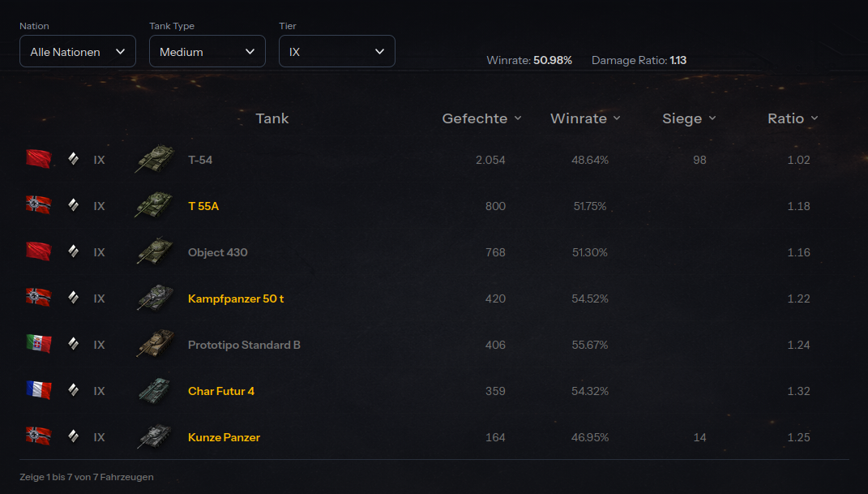Screen dimensions: 868x494
Task: Click the Italian flag icon for Prototipo Standard B
Action: click(38, 344)
